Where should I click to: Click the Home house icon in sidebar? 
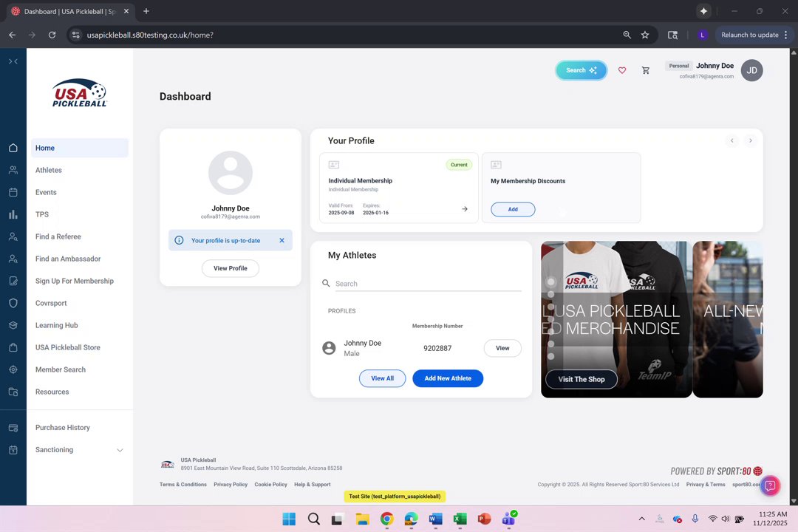point(13,148)
